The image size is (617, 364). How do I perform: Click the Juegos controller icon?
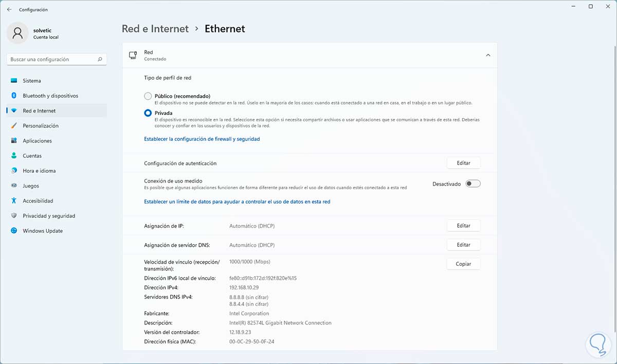click(x=14, y=186)
